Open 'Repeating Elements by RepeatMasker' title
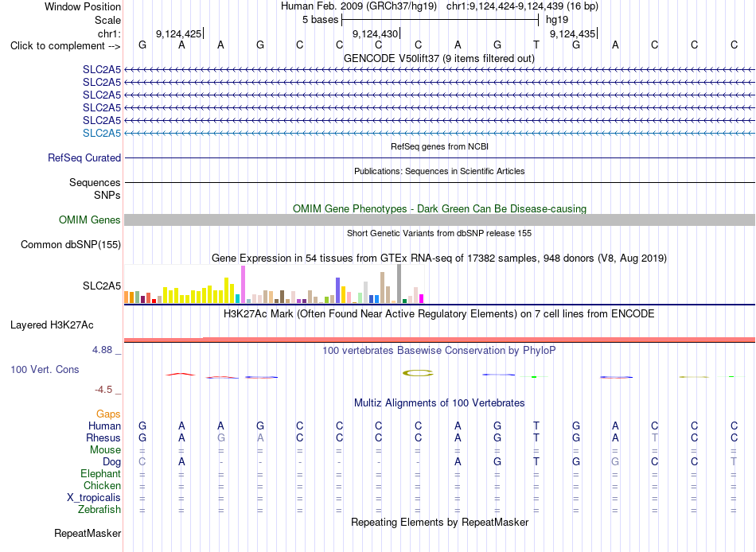This screenshot has width=756, height=552. [440, 522]
